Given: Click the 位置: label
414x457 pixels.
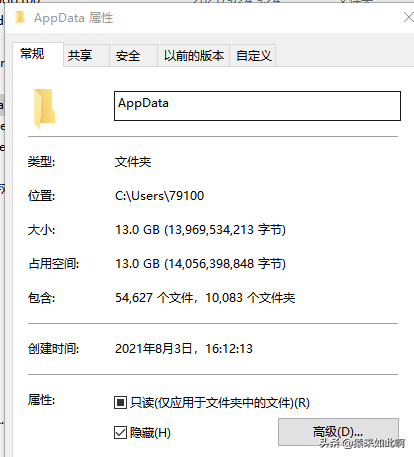Looking at the screenshot, I should click(x=41, y=196).
